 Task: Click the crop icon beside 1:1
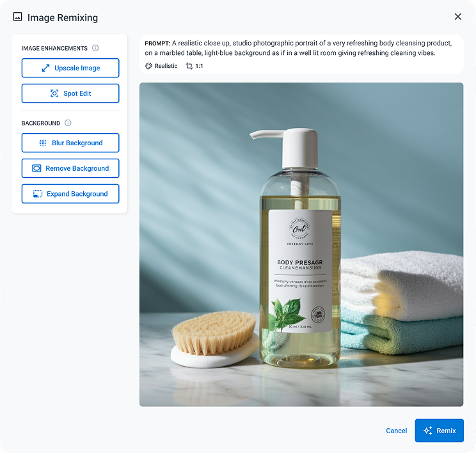click(189, 66)
